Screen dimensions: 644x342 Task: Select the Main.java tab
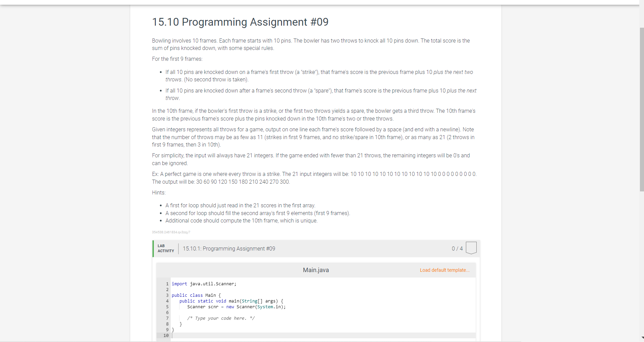pos(315,270)
